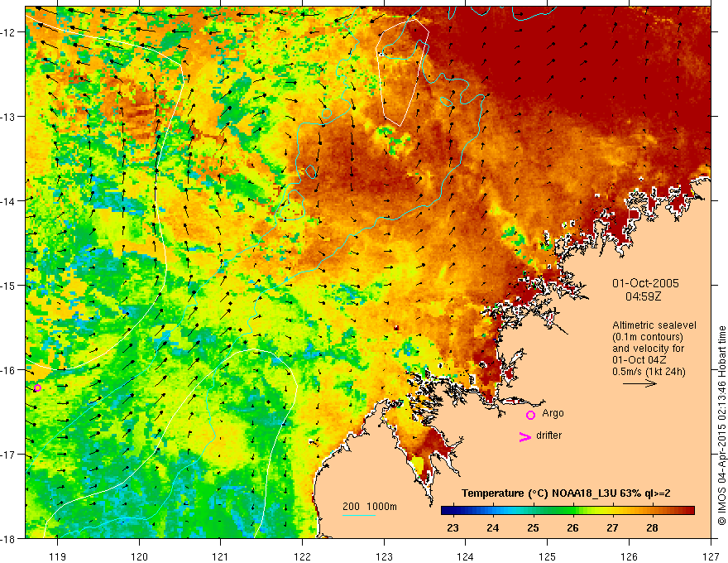This screenshot has height=563, width=728.
Task: Click colorbar tick label '28'
Action: pyautogui.click(x=653, y=527)
